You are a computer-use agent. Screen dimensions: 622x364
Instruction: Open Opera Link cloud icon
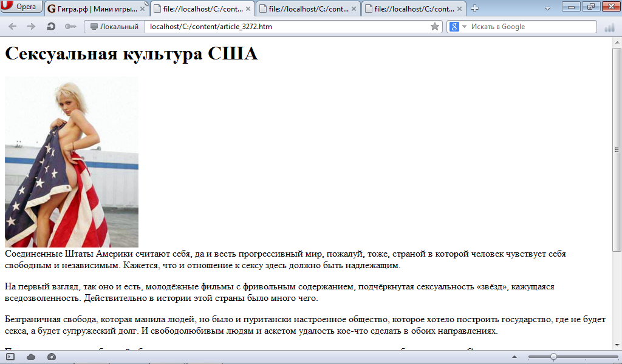pyautogui.click(x=31, y=357)
